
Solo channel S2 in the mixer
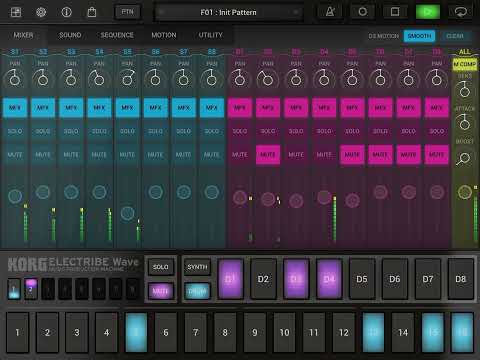click(x=43, y=131)
